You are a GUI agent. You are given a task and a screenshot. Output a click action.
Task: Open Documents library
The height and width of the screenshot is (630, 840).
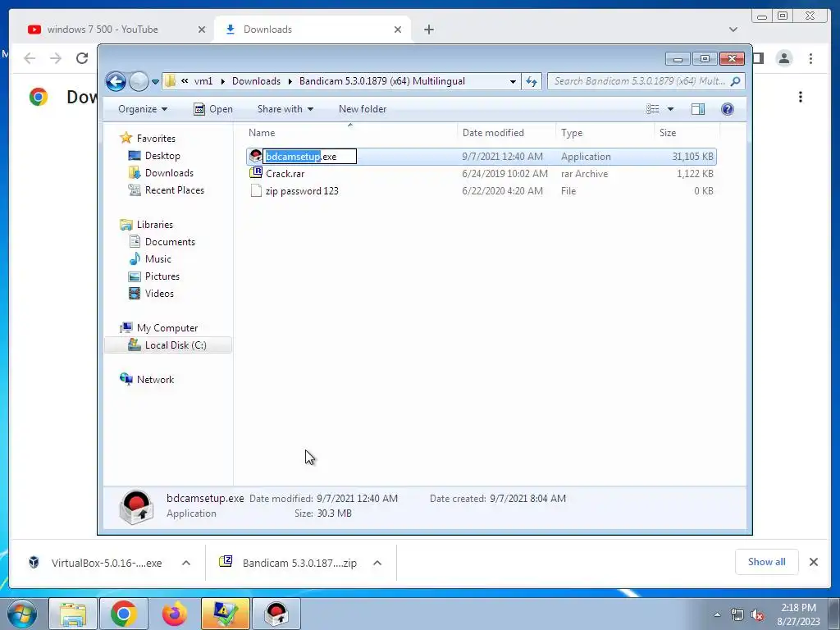point(169,242)
